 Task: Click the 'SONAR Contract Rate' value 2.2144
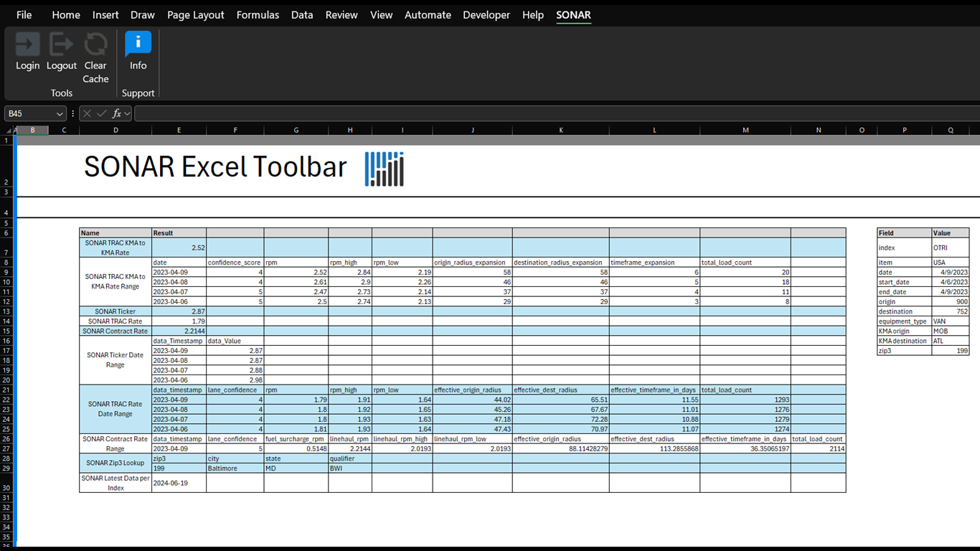coord(179,331)
